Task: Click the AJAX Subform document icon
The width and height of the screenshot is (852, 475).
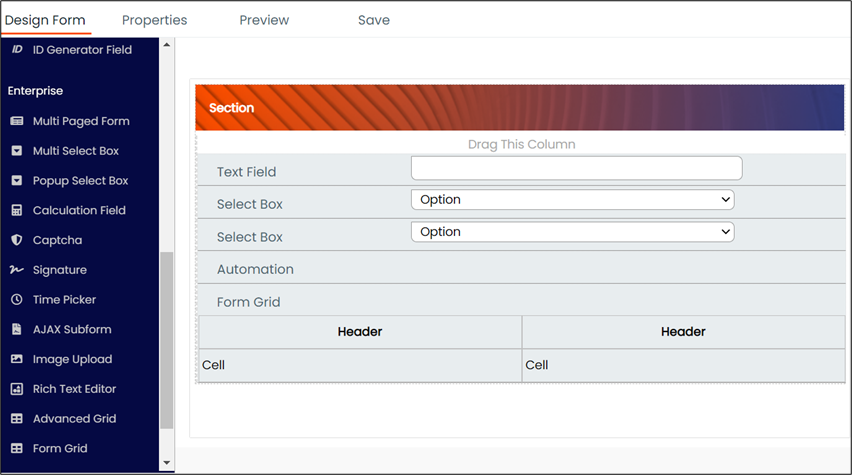Action: 17,329
